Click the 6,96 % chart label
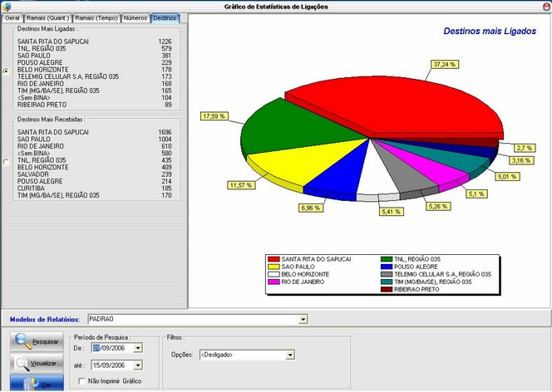The image size is (552, 392). [311, 208]
